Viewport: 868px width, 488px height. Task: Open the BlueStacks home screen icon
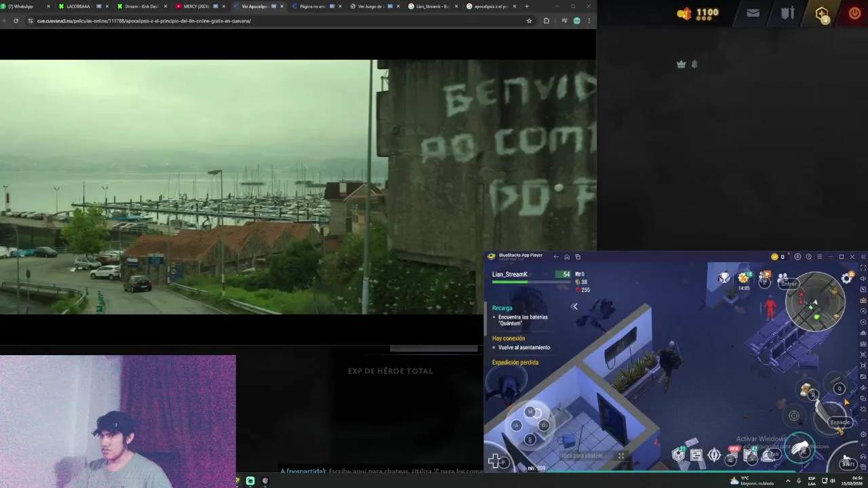tap(567, 257)
